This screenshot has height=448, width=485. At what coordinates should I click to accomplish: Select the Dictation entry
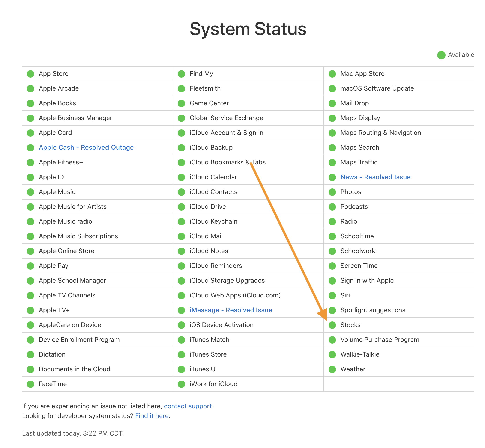coord(52,354)
